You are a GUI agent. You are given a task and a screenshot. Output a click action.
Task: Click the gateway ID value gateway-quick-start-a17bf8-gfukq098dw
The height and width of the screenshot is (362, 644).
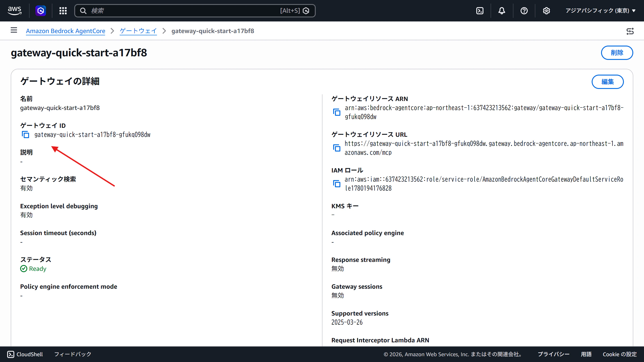[x=92, y=135]
